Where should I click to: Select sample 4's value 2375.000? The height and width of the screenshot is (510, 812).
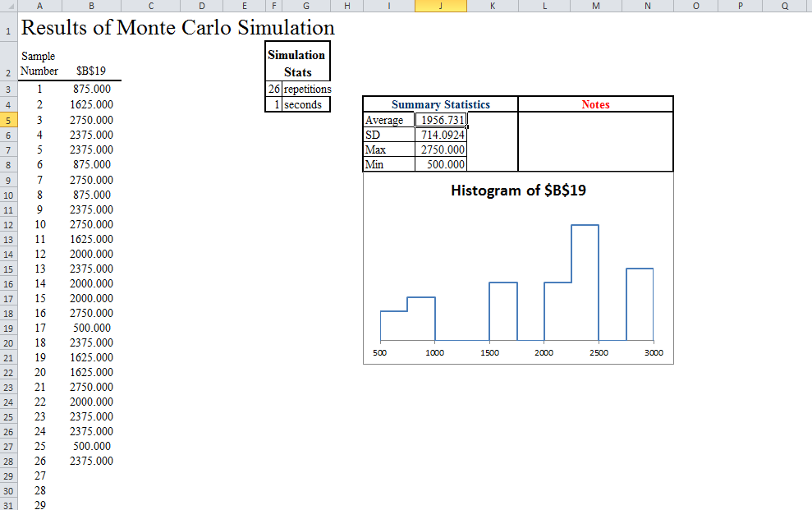[x=92, y=136]
